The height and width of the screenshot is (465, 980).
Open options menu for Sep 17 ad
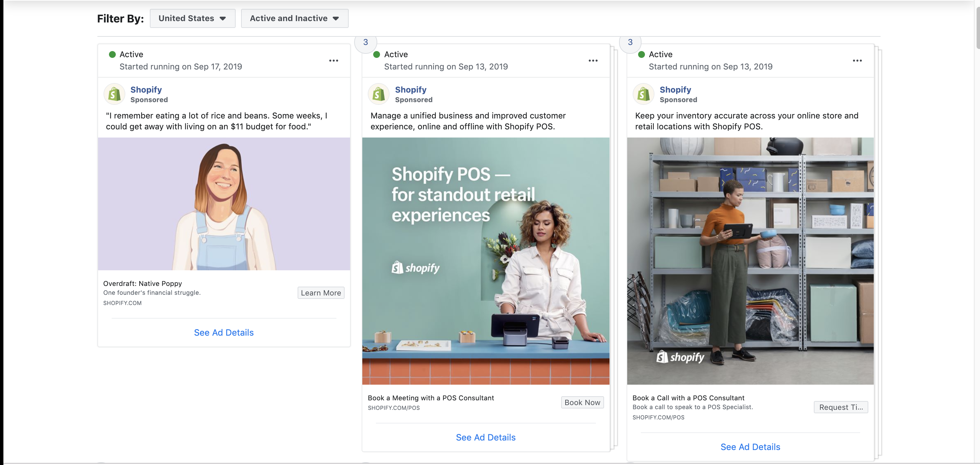tap(334, 61)
